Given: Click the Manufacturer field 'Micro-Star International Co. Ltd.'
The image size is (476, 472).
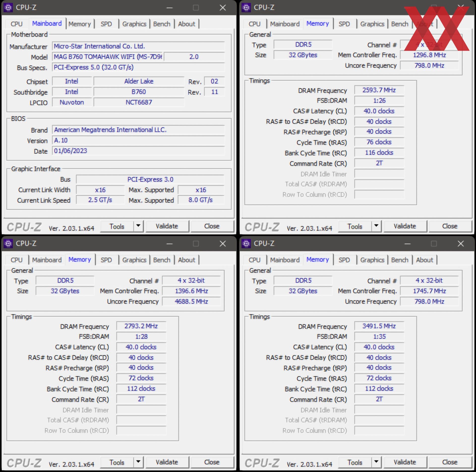Looking at the screenshot, I should click(138, 46).
